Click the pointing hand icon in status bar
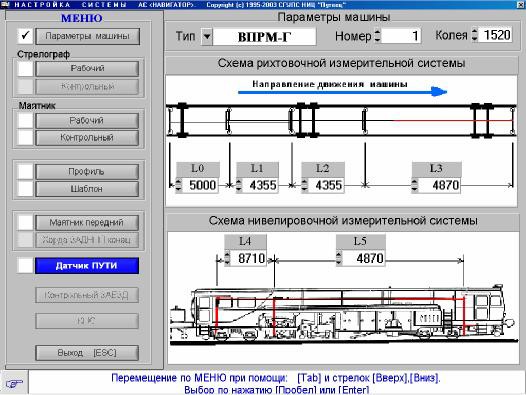This screenshot has width=526, height=395. click(x=14, y=383)
